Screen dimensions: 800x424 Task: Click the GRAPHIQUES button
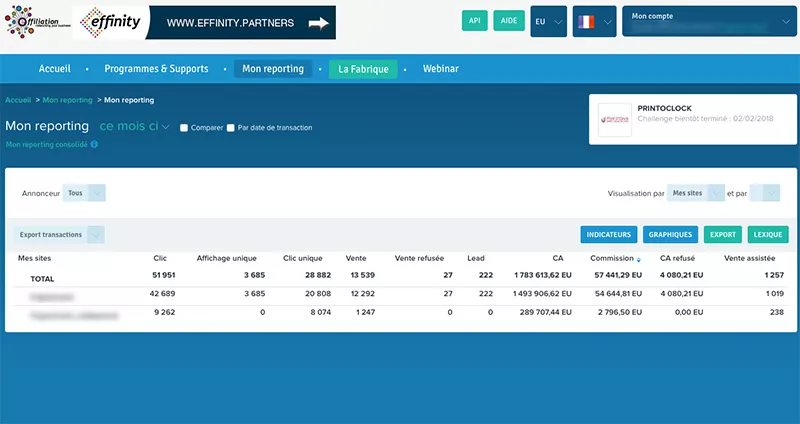670,235
